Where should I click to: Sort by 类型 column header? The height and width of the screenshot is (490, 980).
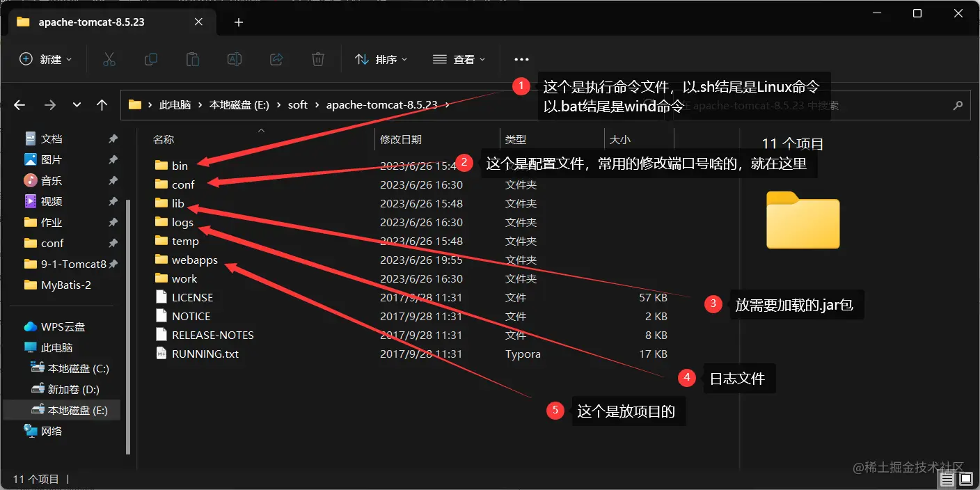pyautogui.click(x=515, y=139)
